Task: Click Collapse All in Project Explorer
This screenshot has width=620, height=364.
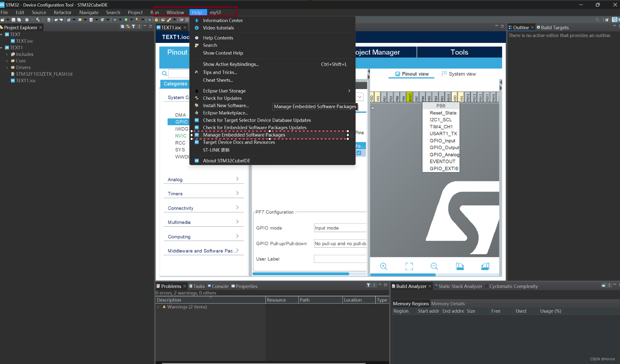Action: 122,26
